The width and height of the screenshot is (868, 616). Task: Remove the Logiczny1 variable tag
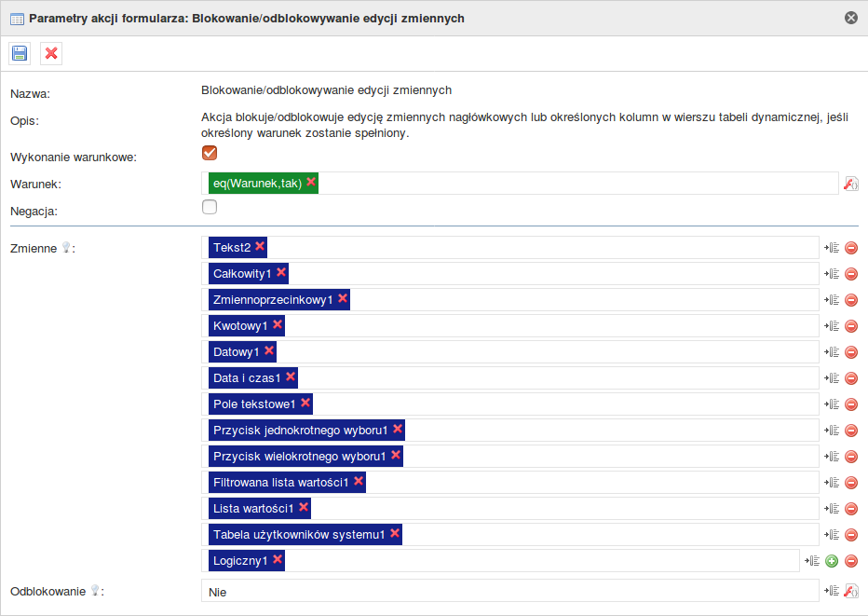278,558
